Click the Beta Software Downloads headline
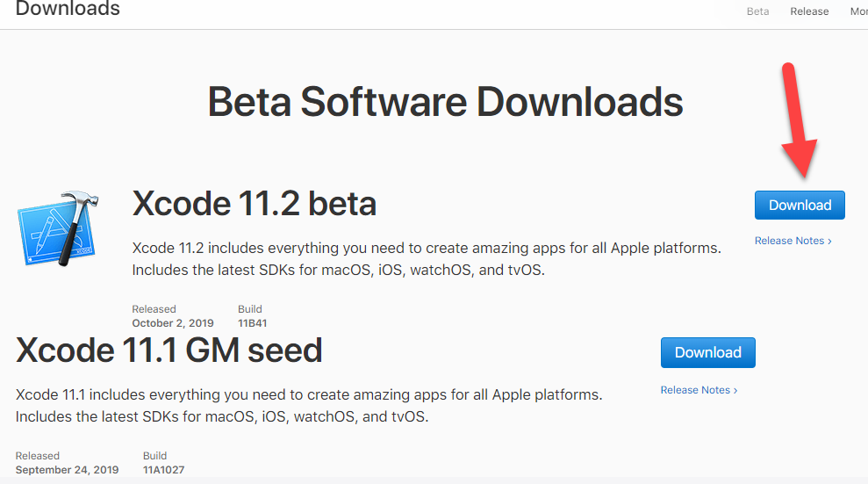 click(445, 102)
